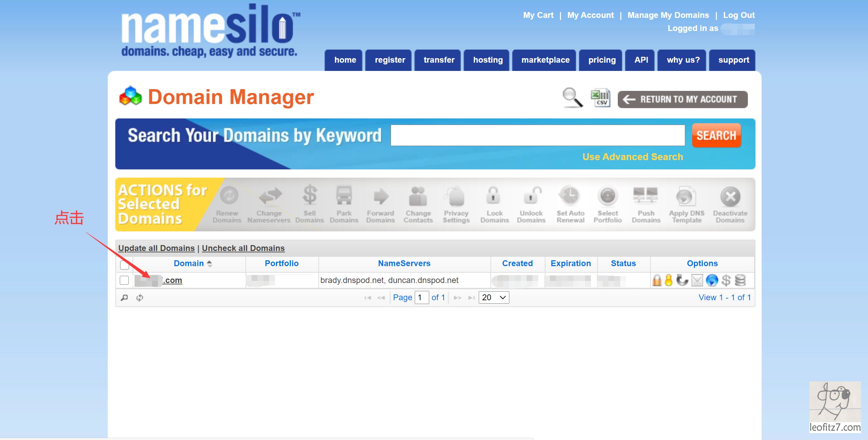Click the refresh icon in grid footer
Screen dimensions: 868x440
(139, 298)
